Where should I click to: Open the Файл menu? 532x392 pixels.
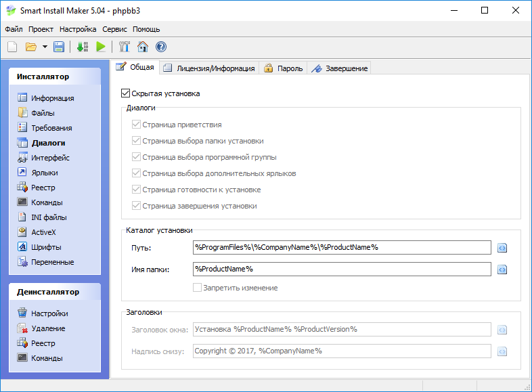[x=14, y=29]
